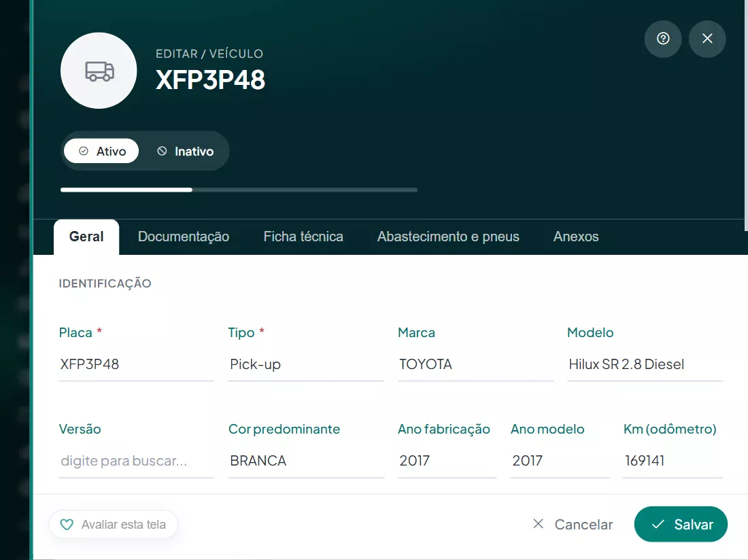
Task: Set vehicle status to Inativo
Action: [186, 151]
